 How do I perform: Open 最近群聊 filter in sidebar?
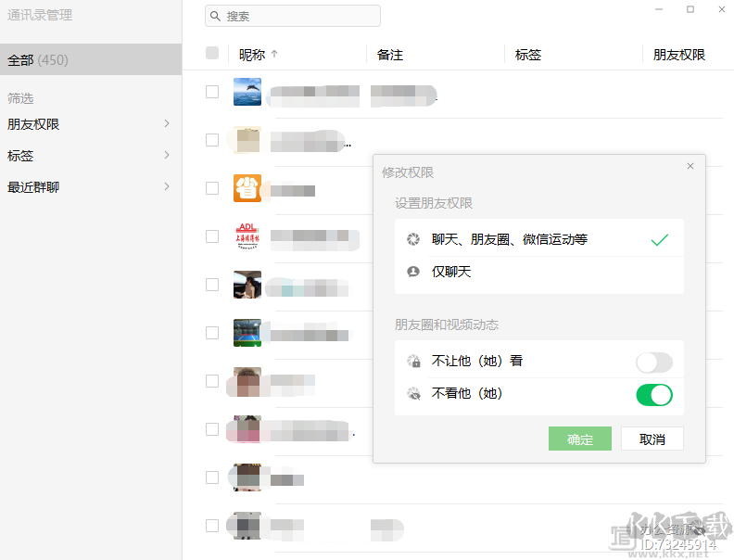pos(91,187)
